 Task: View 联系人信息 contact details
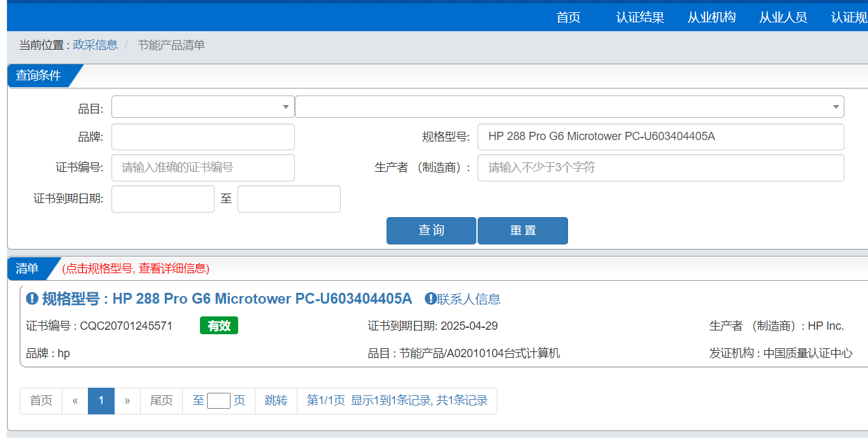click(469, 299)
